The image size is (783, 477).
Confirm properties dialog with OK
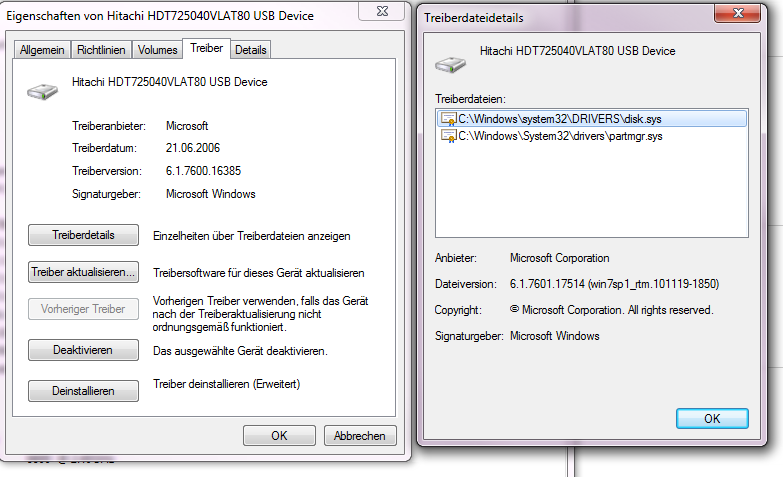pos(279,436)
